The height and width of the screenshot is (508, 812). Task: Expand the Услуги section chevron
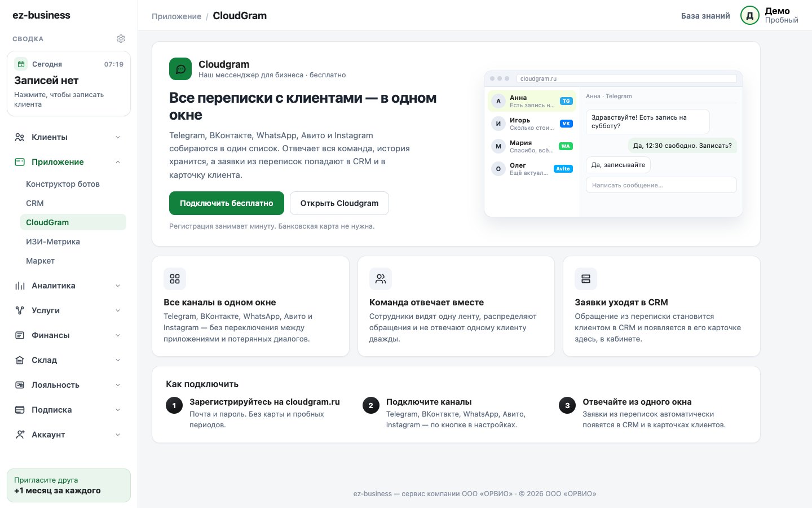(x=118, y=310)
